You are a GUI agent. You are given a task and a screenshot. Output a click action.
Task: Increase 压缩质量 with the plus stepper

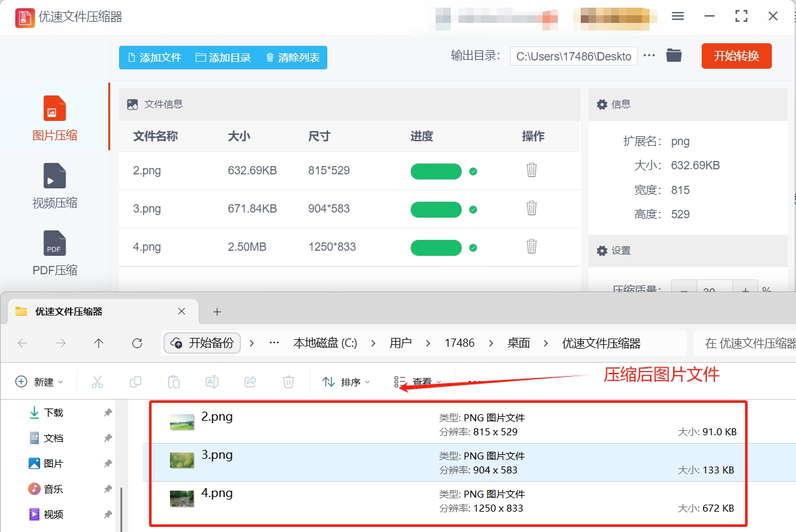coord(744,290)
